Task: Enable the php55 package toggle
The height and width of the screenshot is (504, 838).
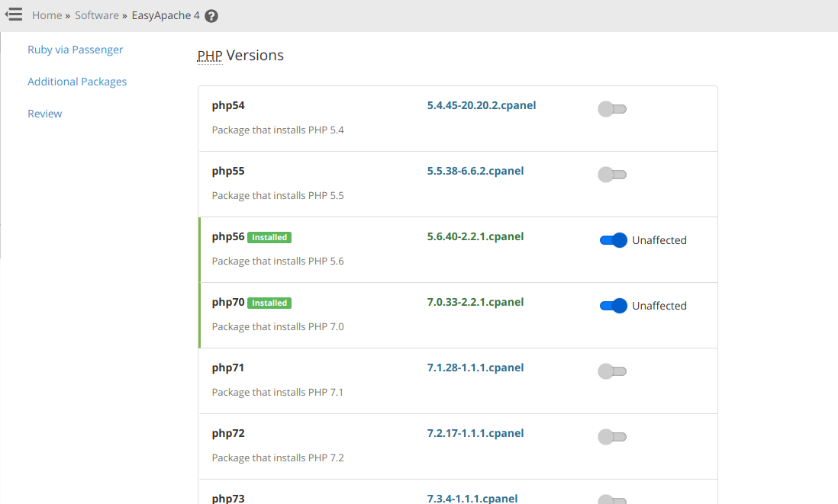Action: (x=612, y=175)
